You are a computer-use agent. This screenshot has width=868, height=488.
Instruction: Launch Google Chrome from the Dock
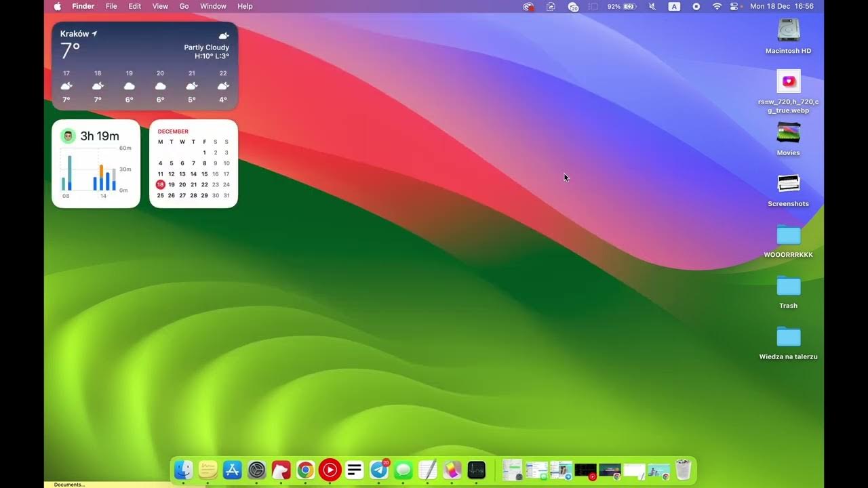[305, 470]
